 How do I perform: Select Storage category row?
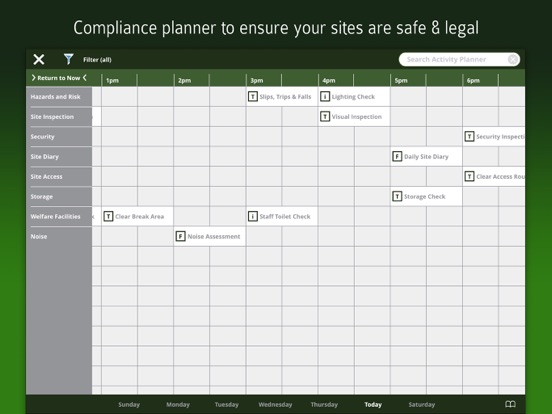59,196
